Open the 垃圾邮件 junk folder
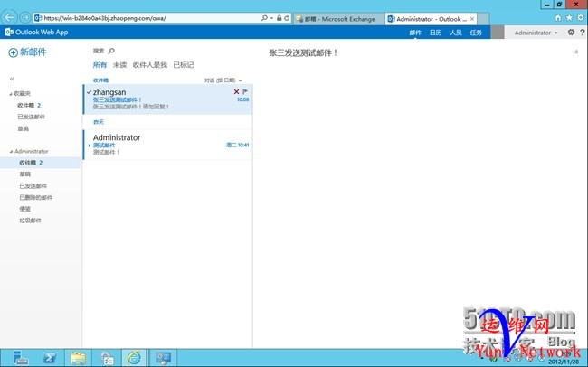The width and height of the screenshot is (588, 367). pyautogui.click(x=30, y=221)
